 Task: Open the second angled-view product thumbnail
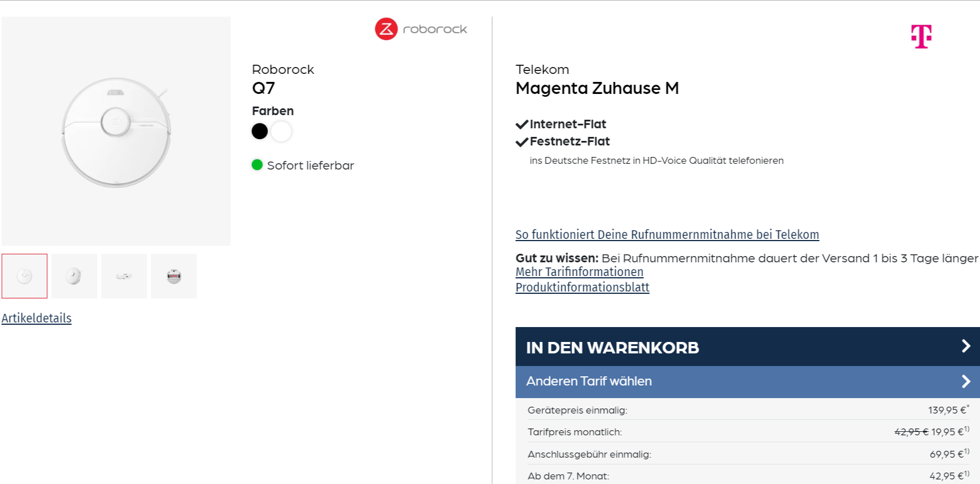pos(74,276)
